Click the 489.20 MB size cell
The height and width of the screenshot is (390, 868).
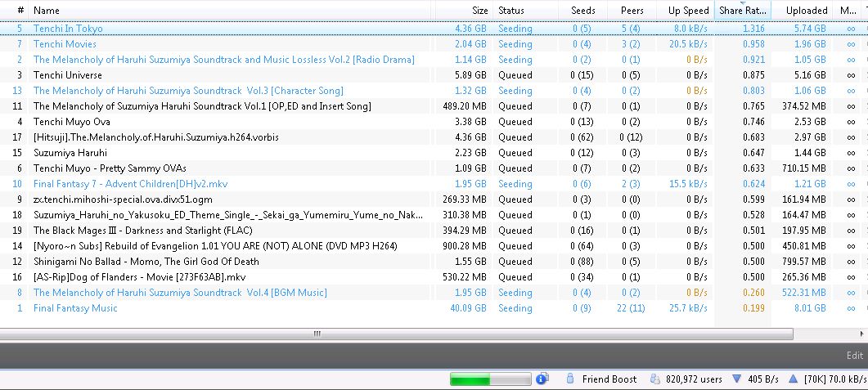coord(465,105)
